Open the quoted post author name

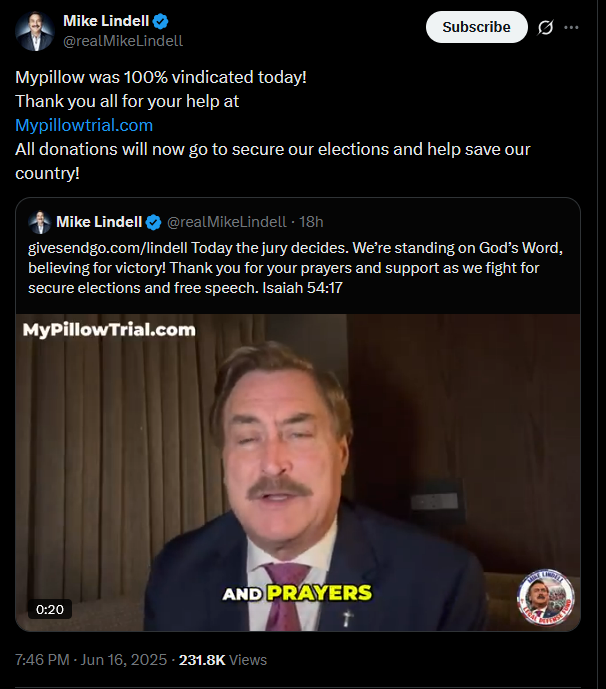point(99,222)
